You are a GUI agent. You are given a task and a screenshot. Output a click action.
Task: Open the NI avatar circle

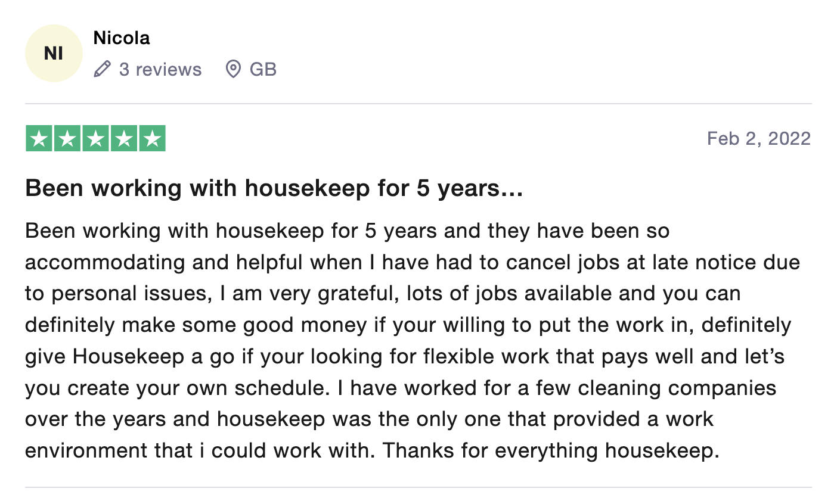[54, 53]
